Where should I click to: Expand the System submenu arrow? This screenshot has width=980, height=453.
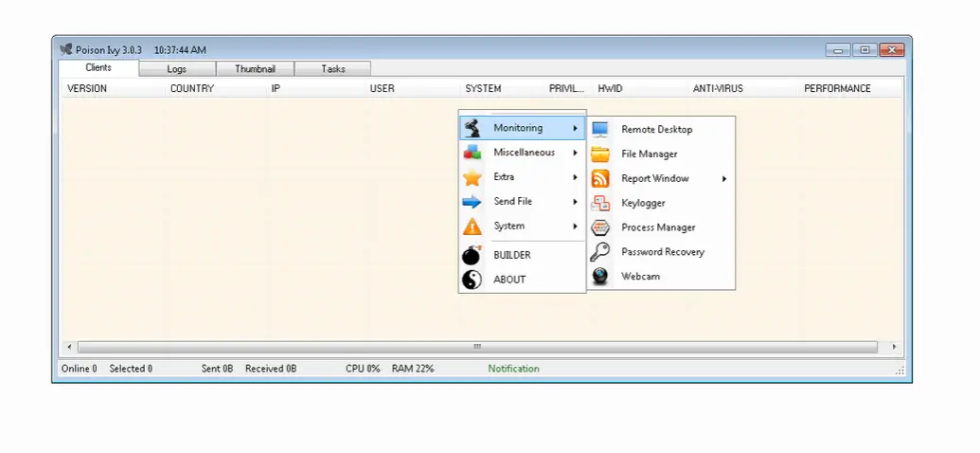[575, 226]
